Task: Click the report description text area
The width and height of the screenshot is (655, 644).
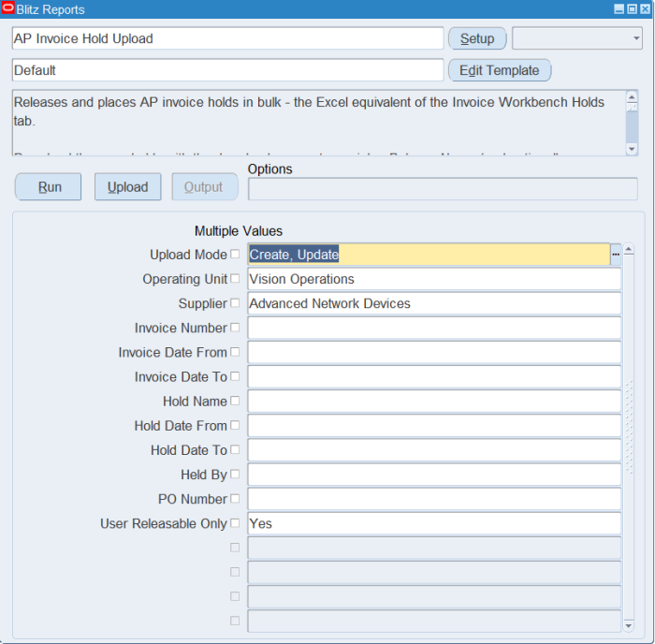Action: 319,123
